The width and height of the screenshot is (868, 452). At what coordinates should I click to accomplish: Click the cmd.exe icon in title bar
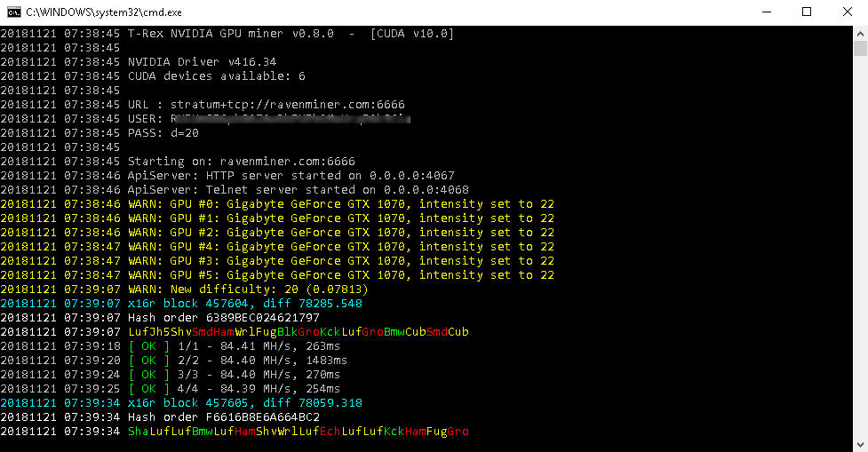pyautogui.click(x=14, y=12)
